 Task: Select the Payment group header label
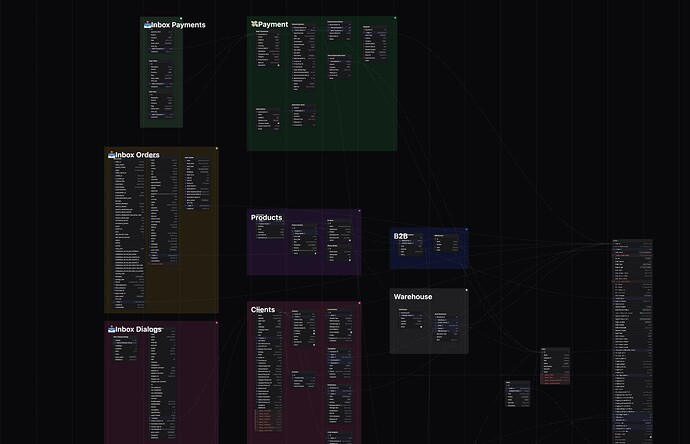point(273,24)
